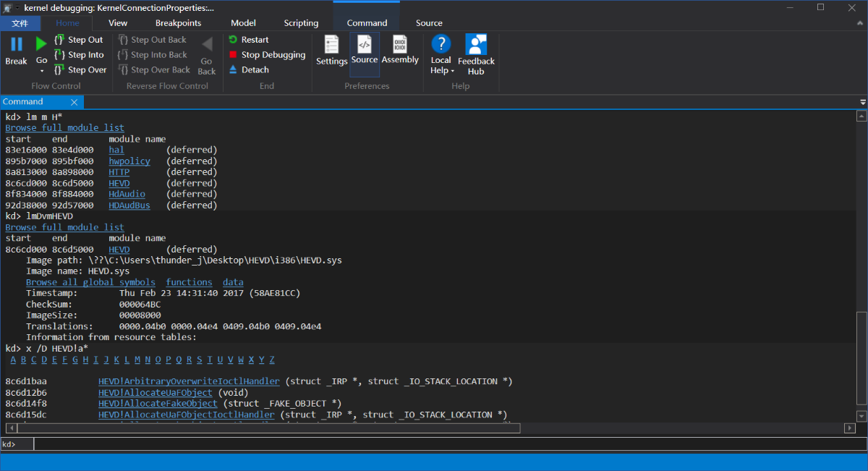The width and height of the screenshot is (868, 471).
Task: Click CheckSum value 000064BC
Action: point(140,305)
